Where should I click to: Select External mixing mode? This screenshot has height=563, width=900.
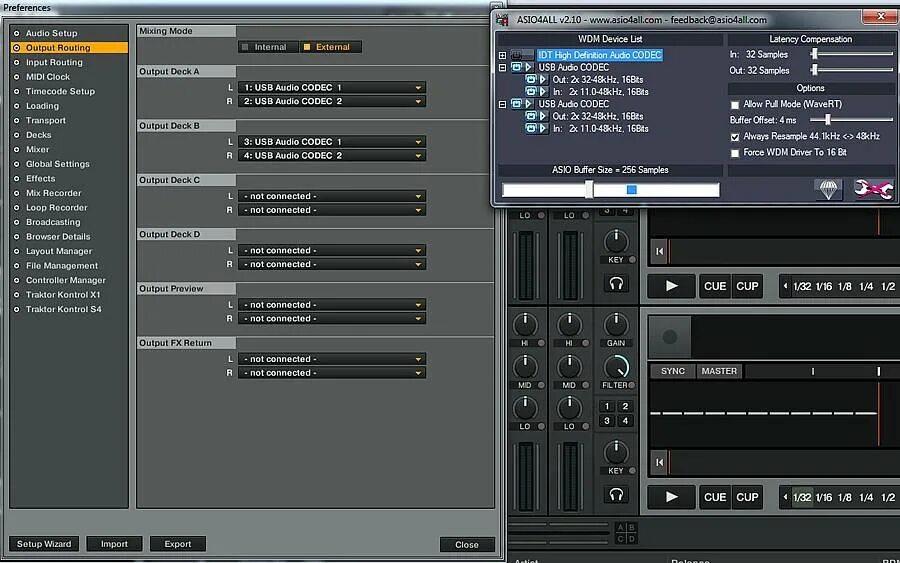tap(331, 47)
